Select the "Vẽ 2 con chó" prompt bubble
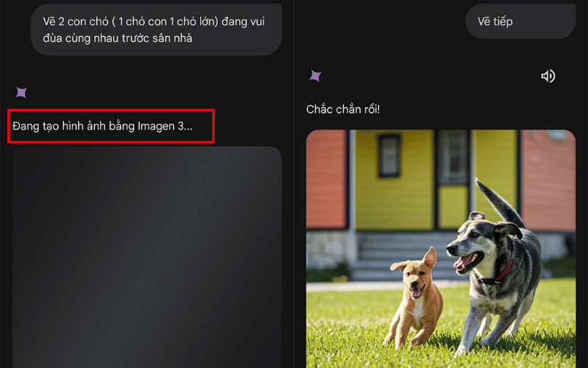The height and width of the screenshot is (368, 588). 156,29
